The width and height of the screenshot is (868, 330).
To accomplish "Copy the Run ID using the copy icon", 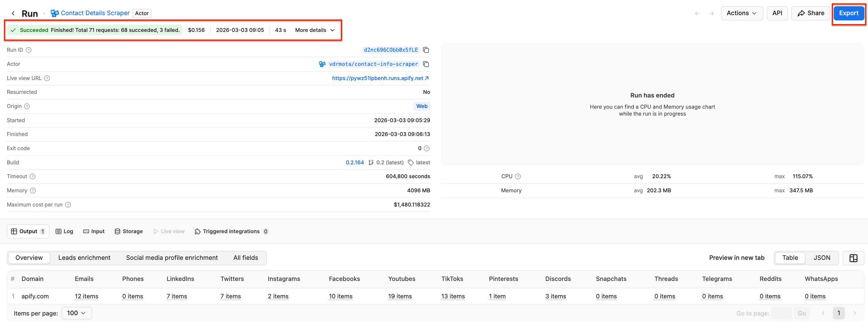I will [426, 50].
